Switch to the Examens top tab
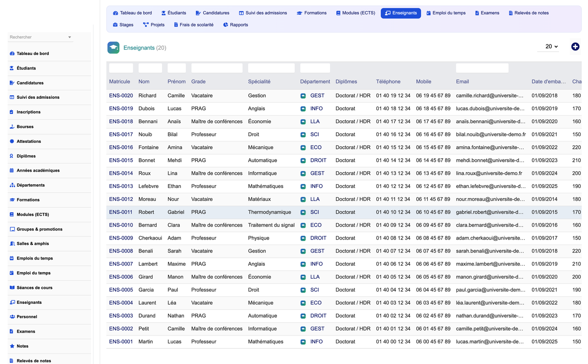Screen dimensions: 588x364 487,13
